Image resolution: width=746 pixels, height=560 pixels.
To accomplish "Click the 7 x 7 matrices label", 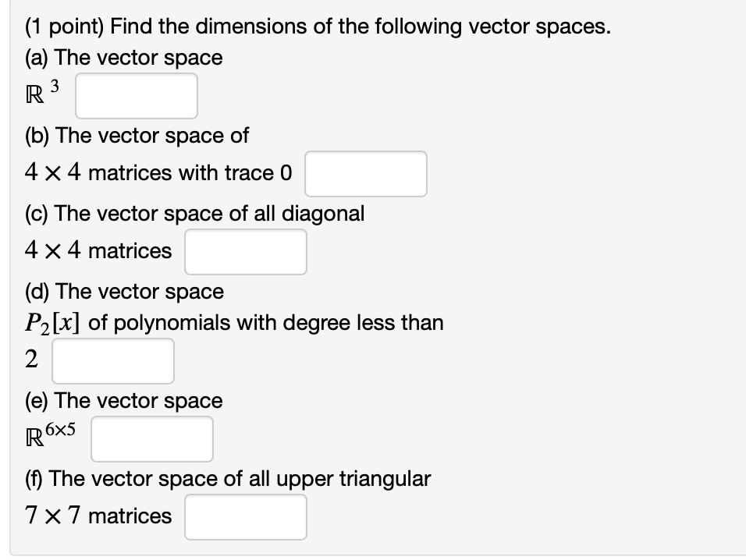I will click(x=98, y=516).
